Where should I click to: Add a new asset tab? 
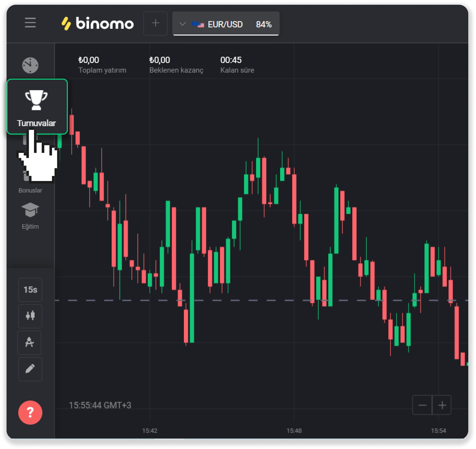tap(155, 23)
